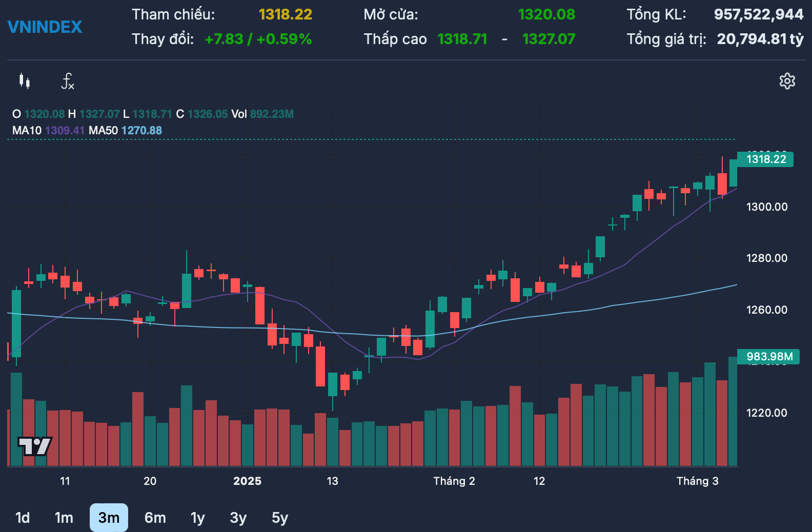Select the 1m time range
This screenshot has width=812, height=532.
64,518
